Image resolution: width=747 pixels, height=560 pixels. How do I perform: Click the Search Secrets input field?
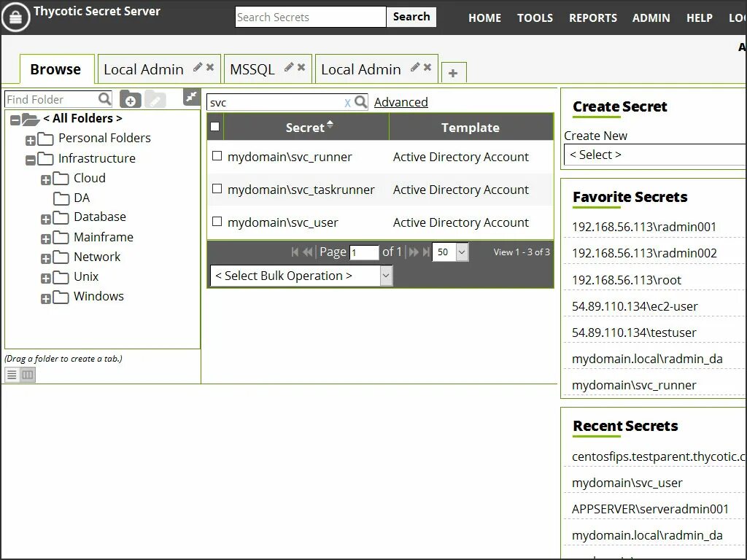[310, 17]
